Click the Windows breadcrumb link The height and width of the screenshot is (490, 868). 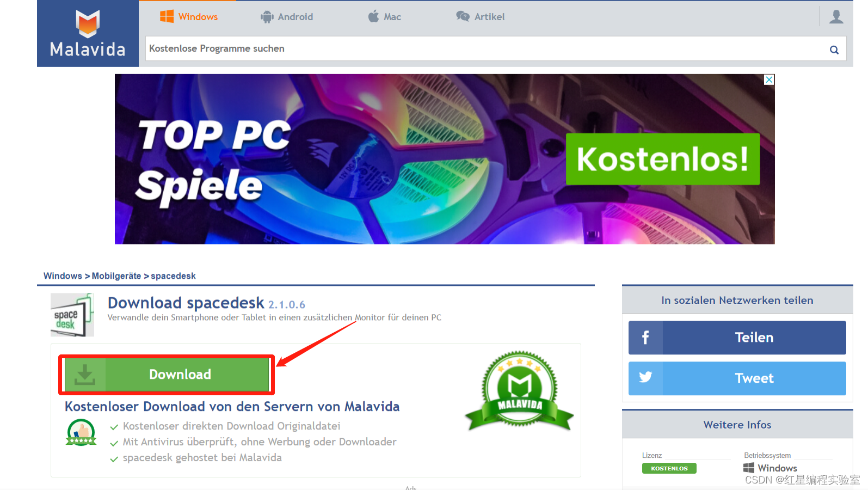63,276
